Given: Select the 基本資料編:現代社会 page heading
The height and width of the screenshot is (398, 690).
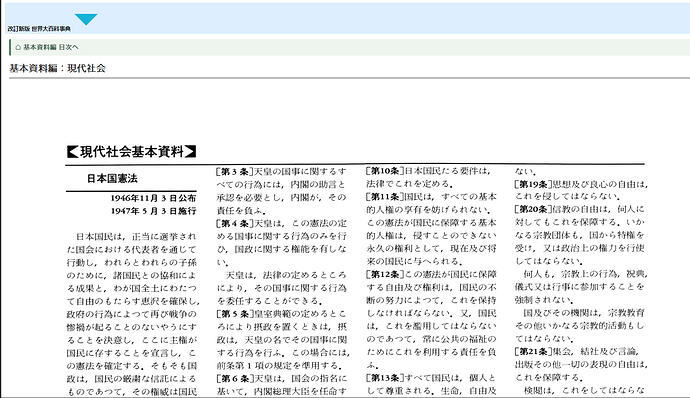Looking at the screenshot, I should (x=57, y=68).
